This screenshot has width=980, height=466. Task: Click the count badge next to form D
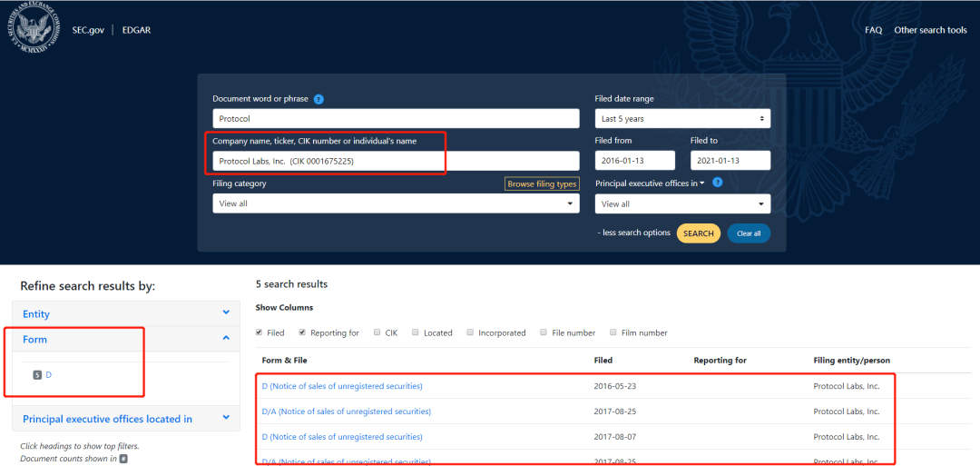coord(37,374)
